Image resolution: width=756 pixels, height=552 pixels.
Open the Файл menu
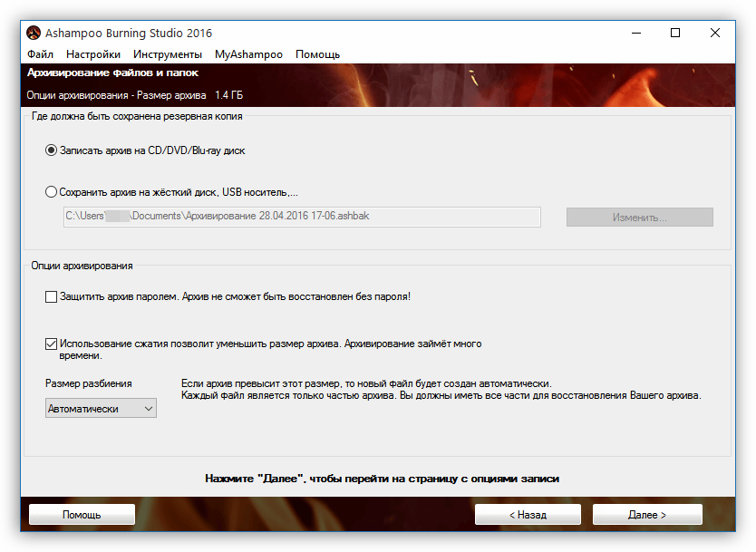click(x=40, y=54)
